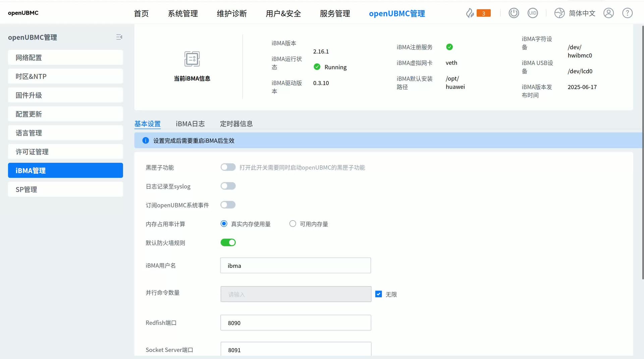Screen dimensions: 644x359
Task: Disable the 默认防火墙规则 switch
Action: [228, 242]
